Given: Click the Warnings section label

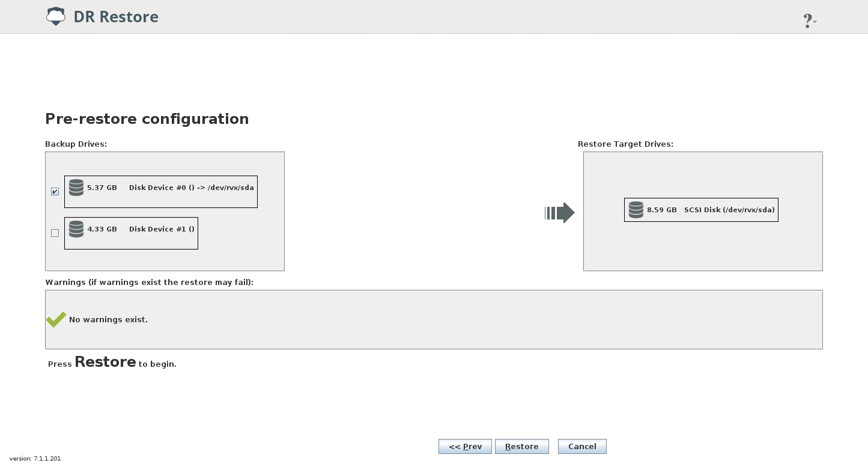Looking at the screenshot, I should (150, 282).
